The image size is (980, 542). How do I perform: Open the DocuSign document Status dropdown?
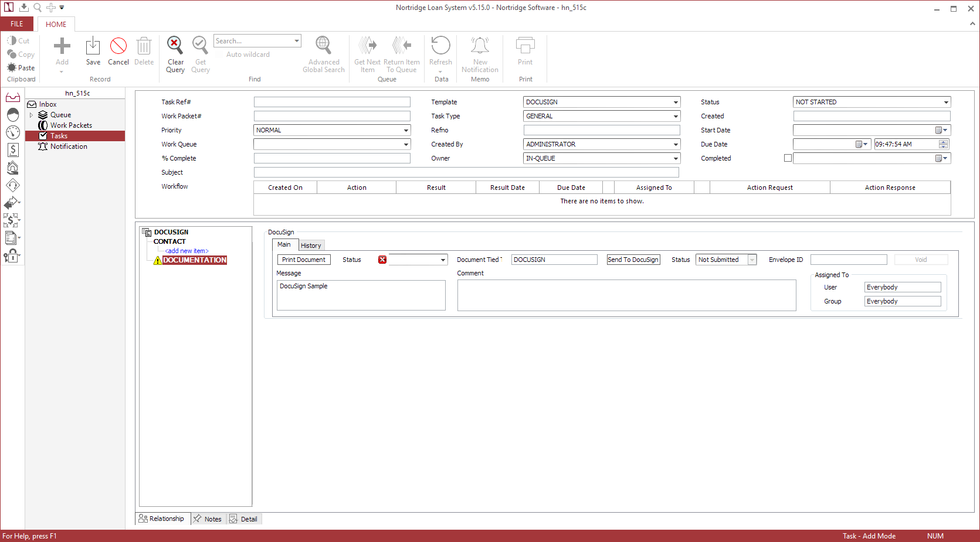[443, 260]
